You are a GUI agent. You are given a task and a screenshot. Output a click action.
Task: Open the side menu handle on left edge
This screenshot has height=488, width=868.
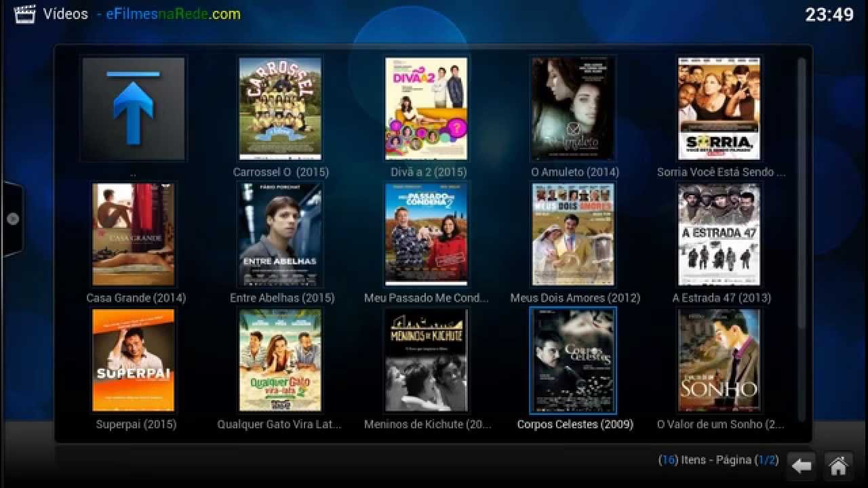[x=12, y=219]
